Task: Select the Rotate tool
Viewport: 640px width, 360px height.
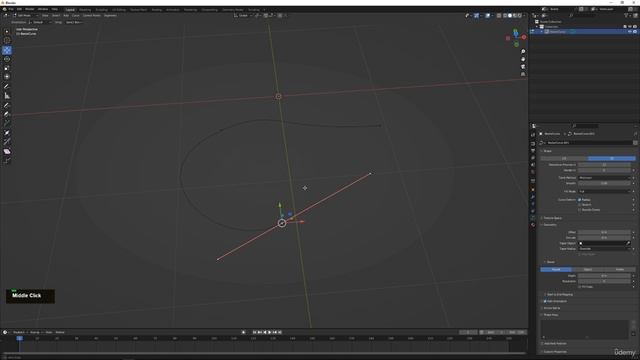Action: (7, 59)
